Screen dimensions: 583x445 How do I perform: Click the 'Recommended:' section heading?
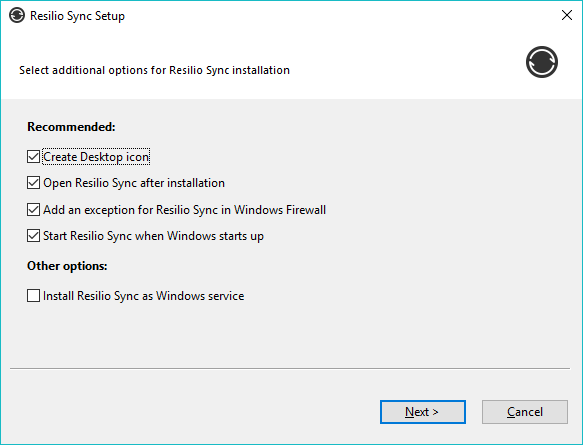[71, 127]
